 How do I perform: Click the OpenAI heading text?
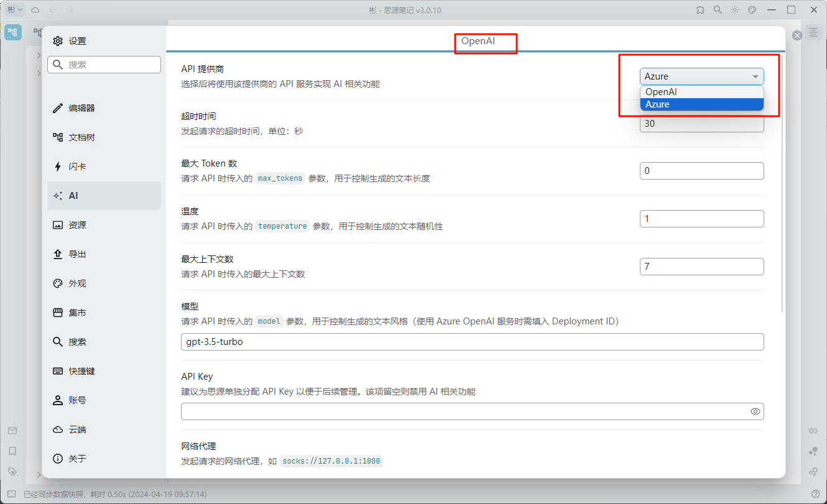coord(478,40)
